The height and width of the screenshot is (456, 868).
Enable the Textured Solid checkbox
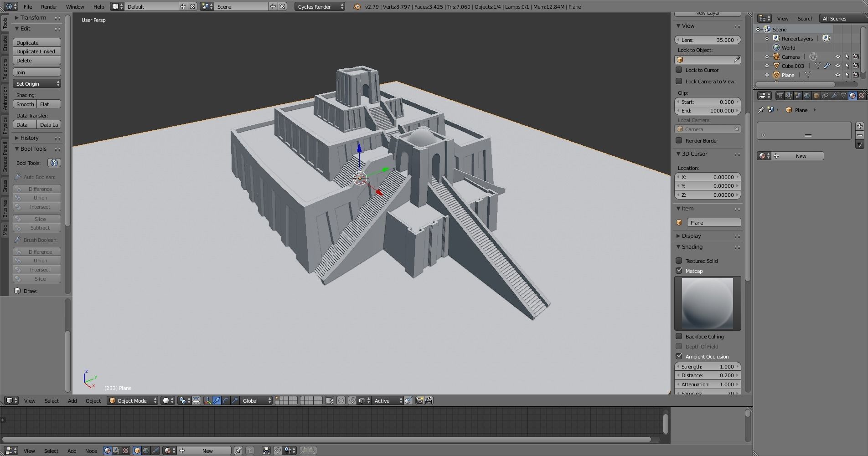pyautogui.click(x=679, y=261)
